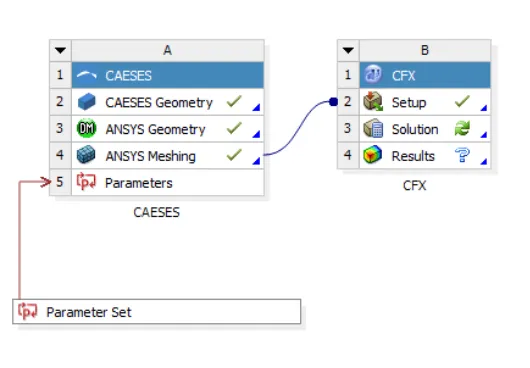Click row number 5 of system A

(x=60, y=182)
